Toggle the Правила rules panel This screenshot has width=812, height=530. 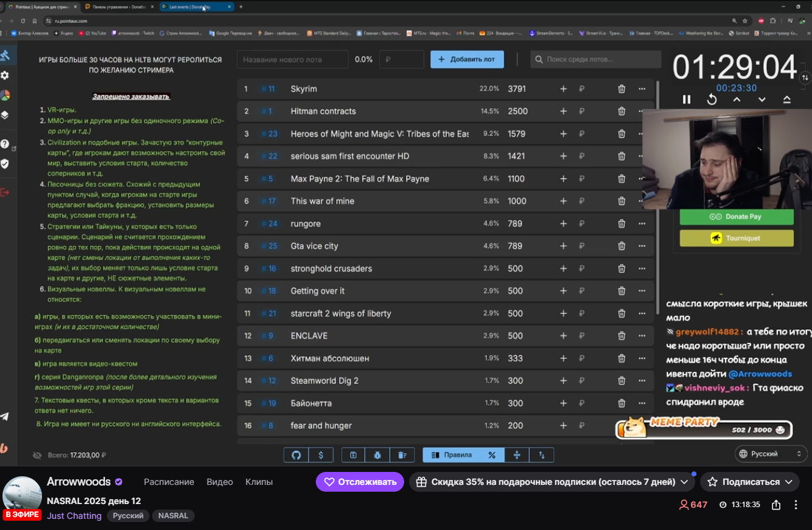click(451, 455)
